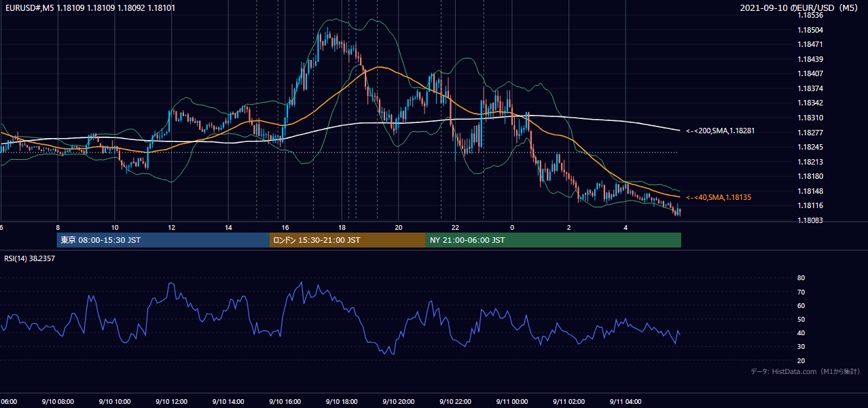
Task: Click the London 15:30-21:00 JST session bar
Action: click(x=348, y=240)
